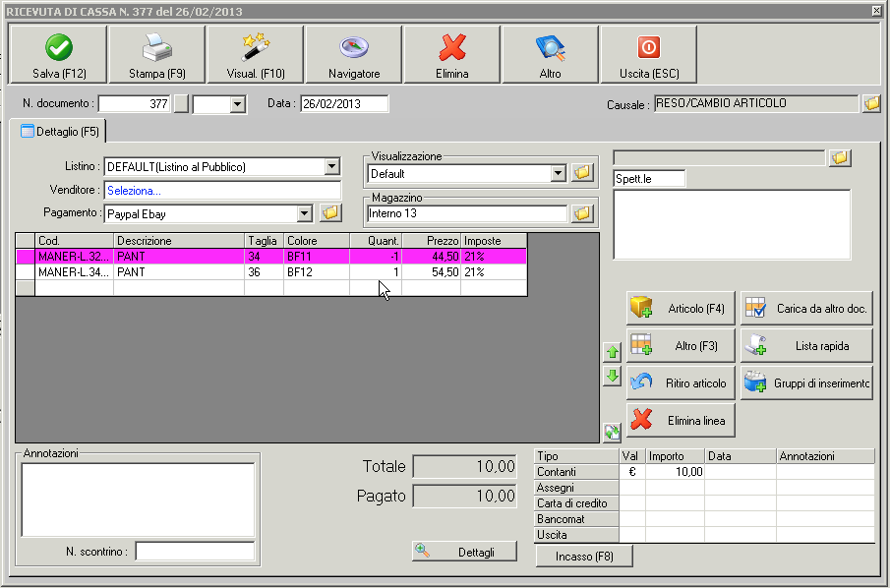The width and height of the screenshot is (890, 588).
Task: Click Imposte column header
Action: pyautogui.click(x=494, y=241)
